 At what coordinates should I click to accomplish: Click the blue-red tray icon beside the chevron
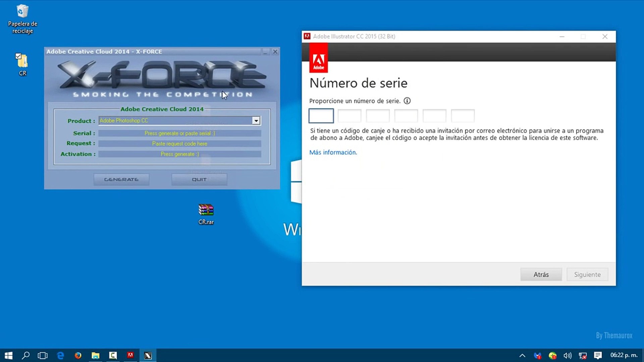coord(538,356)
